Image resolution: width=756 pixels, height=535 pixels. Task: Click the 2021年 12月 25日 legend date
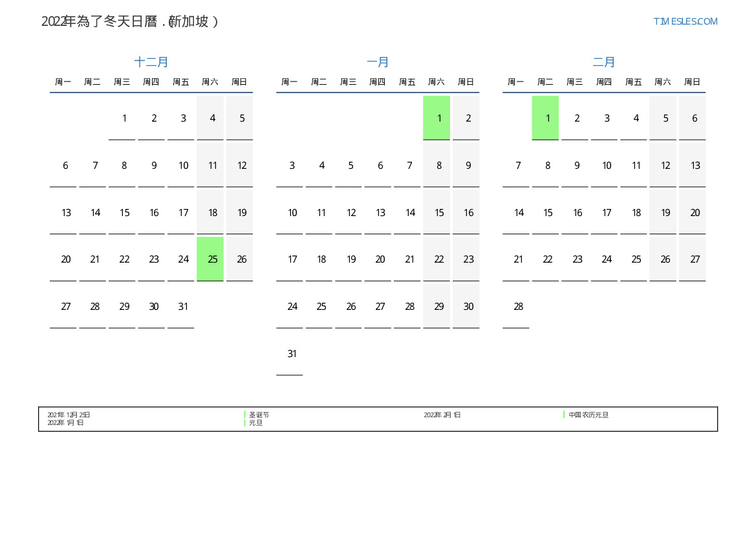click(69, 415)
